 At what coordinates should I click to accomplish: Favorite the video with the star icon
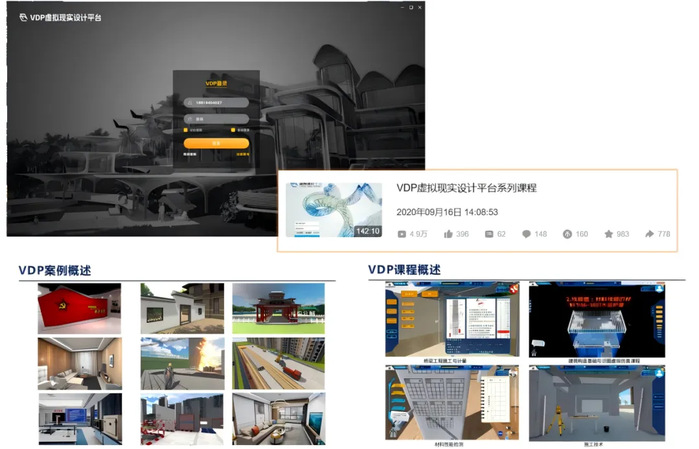click(608, 234)
